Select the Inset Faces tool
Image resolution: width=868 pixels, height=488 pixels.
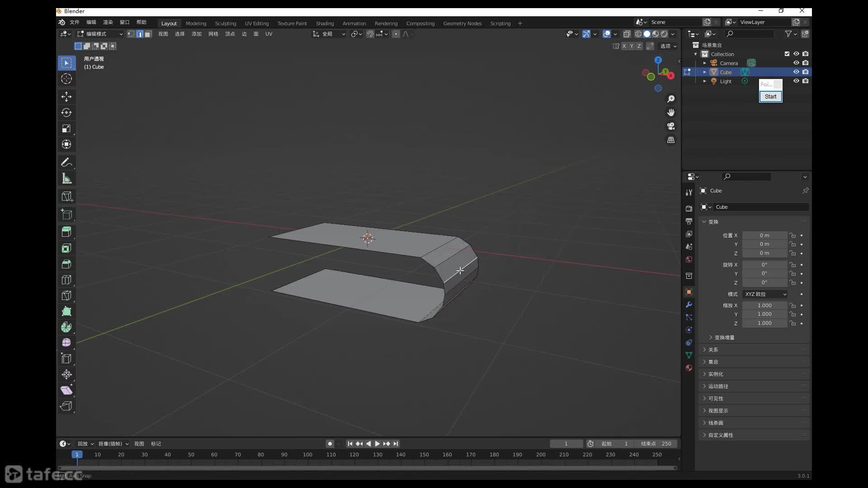click(66, 248)
